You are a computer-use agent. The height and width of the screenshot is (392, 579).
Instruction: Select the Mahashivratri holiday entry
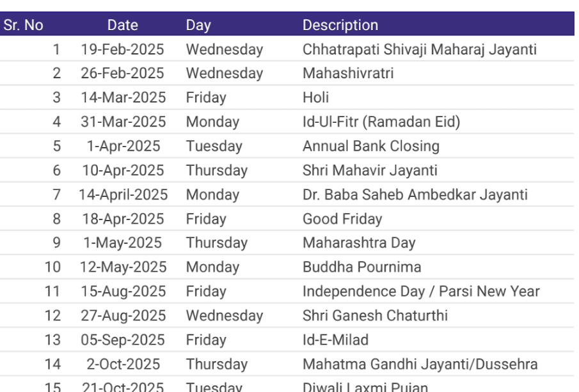[348, 74]
